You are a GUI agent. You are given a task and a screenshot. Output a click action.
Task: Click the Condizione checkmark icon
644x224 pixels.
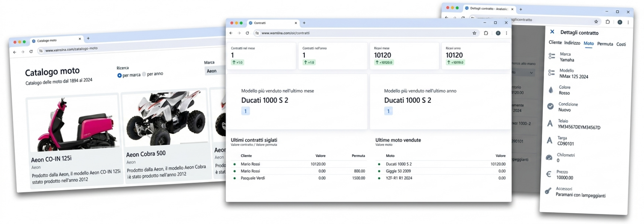550,106
